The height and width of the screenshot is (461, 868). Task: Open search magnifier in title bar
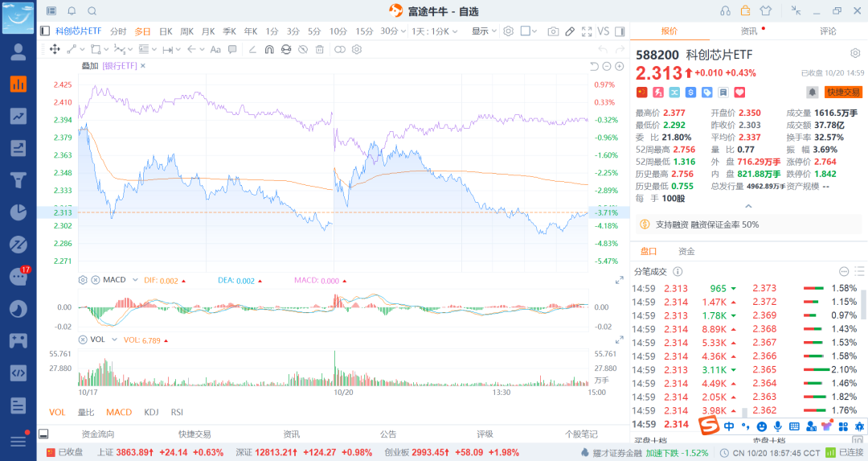pos(92,11)
